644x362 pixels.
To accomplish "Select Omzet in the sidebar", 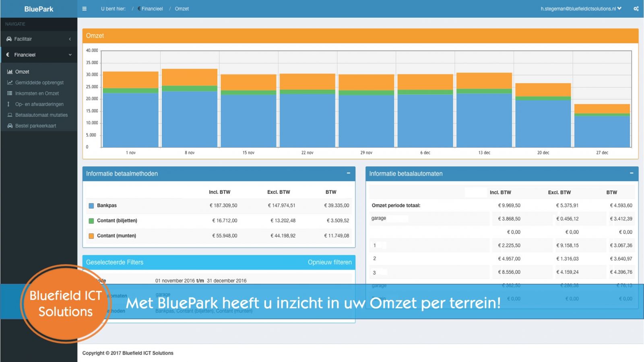I will [22, 72].
